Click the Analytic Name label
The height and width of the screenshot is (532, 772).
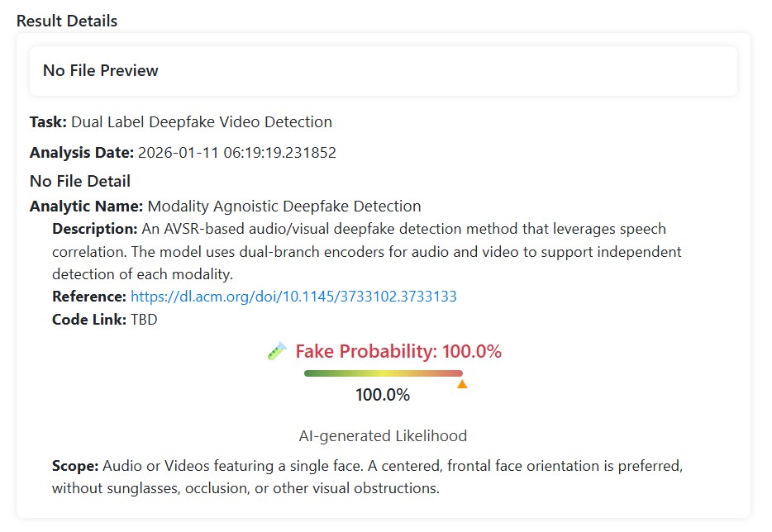[87, 206]
